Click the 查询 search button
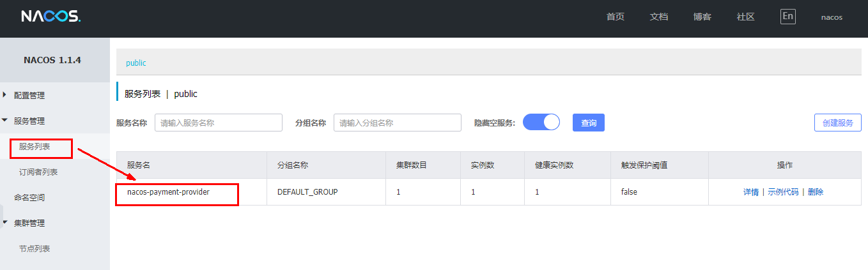Viewport: 868px width, 270px height. [589, 123]
